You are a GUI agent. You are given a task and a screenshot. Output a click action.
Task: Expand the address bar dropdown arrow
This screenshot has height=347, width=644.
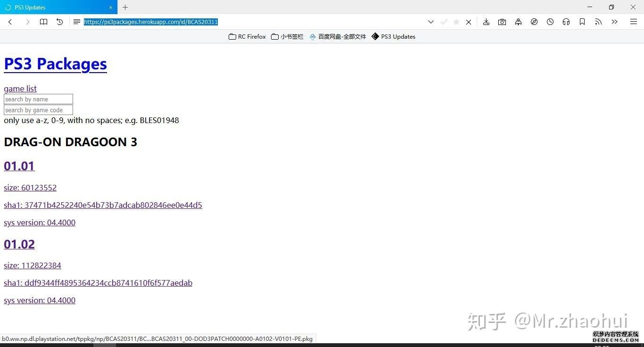click(x=430, y=22)
